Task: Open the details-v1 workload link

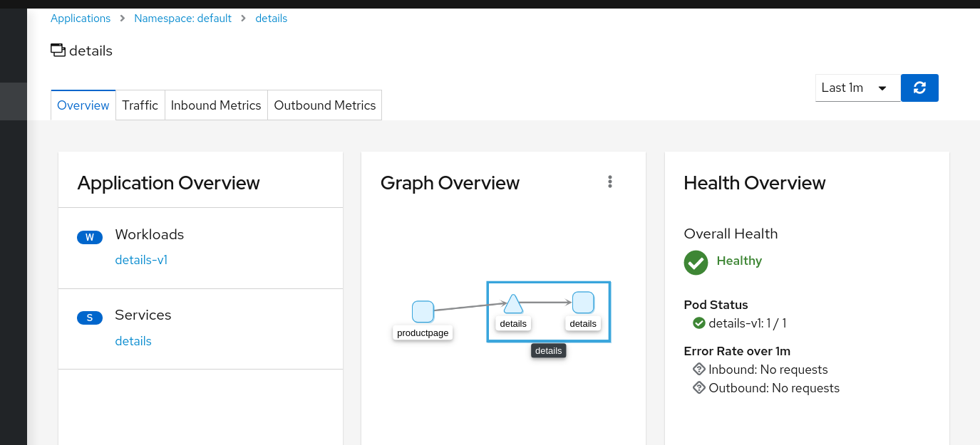Action: [x=141, y=260]
